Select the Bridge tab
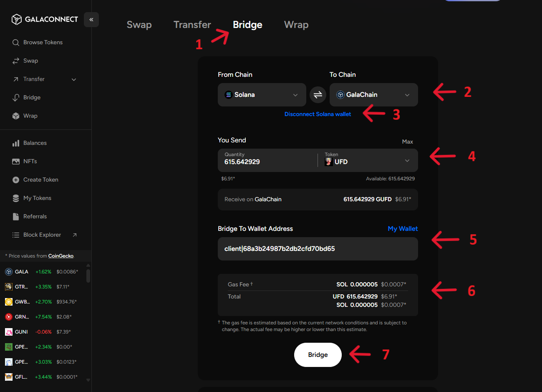The height and width of the screenshot is (392, 542). coord(247,25)
